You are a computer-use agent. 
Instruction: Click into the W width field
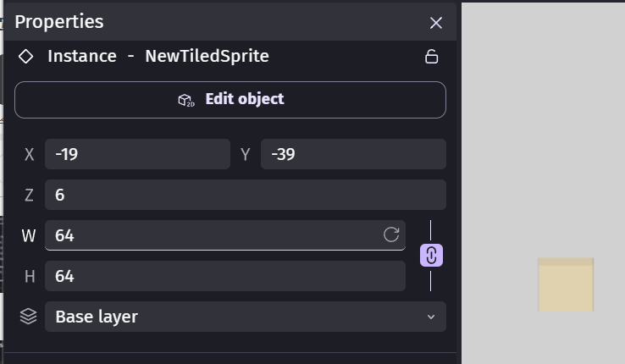[212, 235]
